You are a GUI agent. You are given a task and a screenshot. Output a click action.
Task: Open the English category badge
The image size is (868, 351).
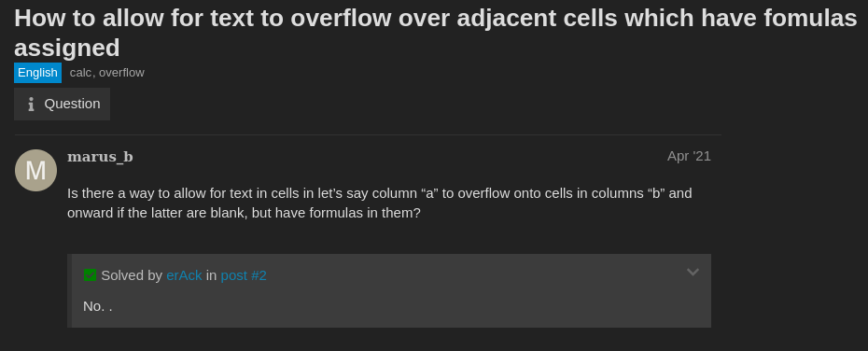37,73
